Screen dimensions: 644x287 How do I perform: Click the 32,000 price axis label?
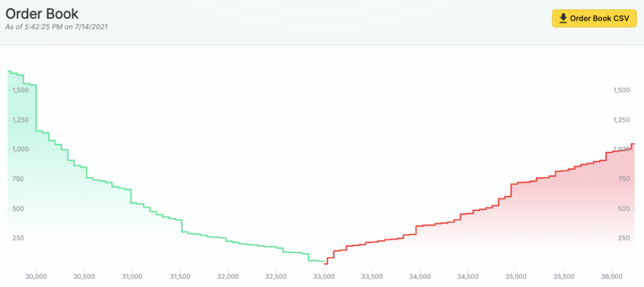point(228,277)
